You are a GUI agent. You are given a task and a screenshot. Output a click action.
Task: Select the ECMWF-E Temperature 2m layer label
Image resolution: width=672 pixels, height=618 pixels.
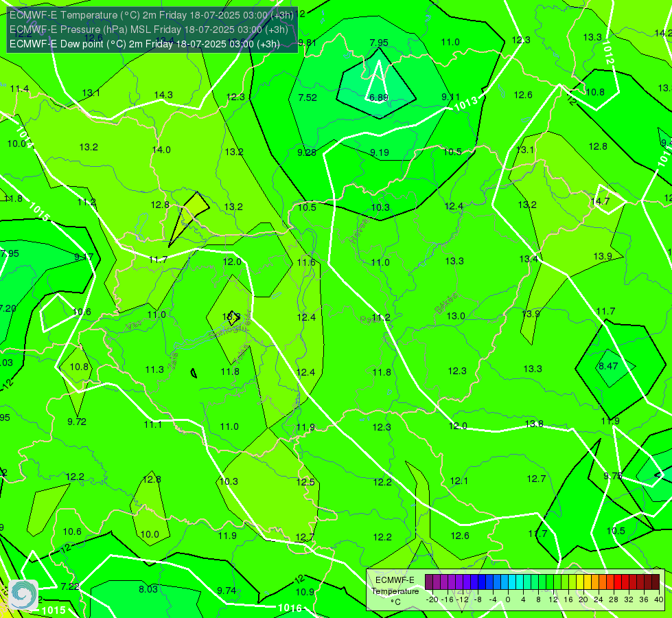(x=151, y=15)
